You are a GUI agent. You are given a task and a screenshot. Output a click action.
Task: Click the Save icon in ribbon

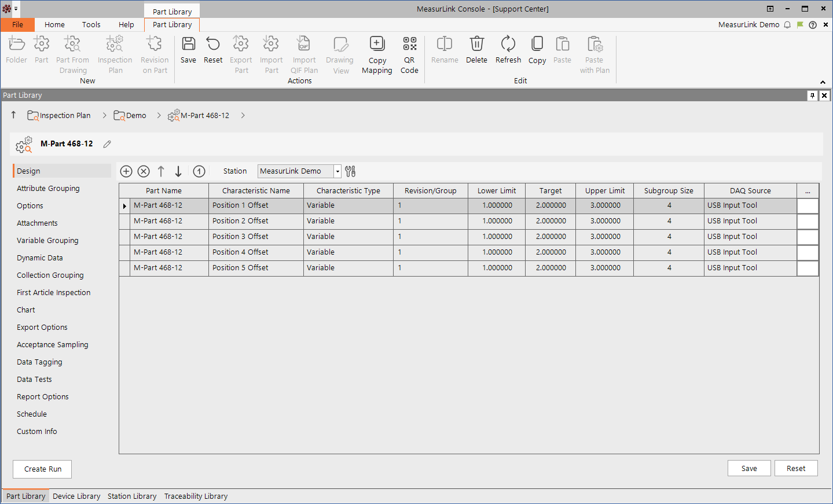coord(189,44)
